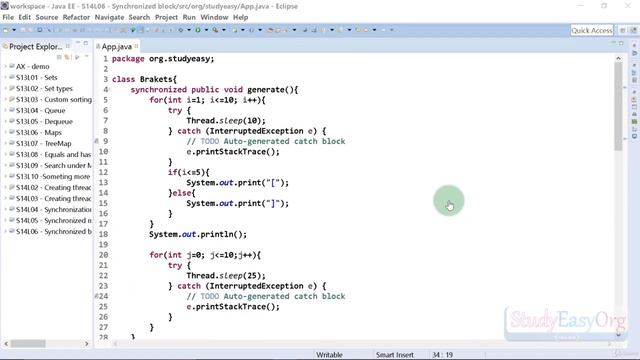640x360 pixels.
Task: Select the S14L04 - Synchronization project
Action: pos(53,209)
